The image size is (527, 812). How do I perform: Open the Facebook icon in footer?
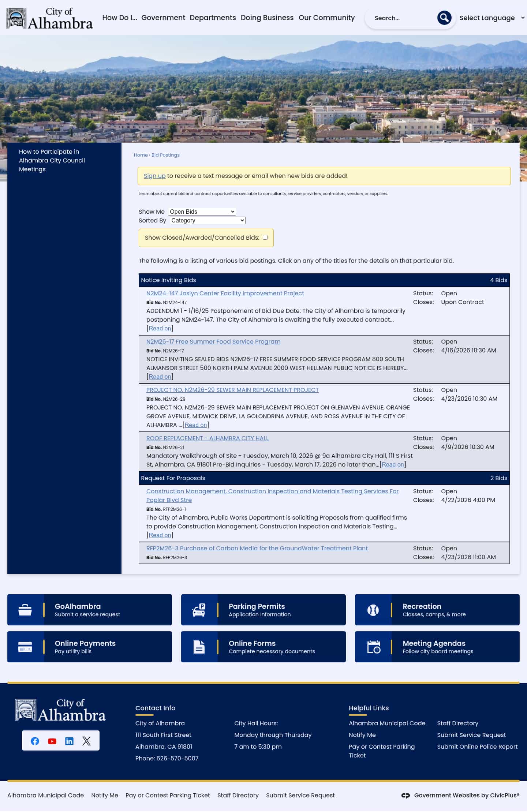click(x=35, y=741)
